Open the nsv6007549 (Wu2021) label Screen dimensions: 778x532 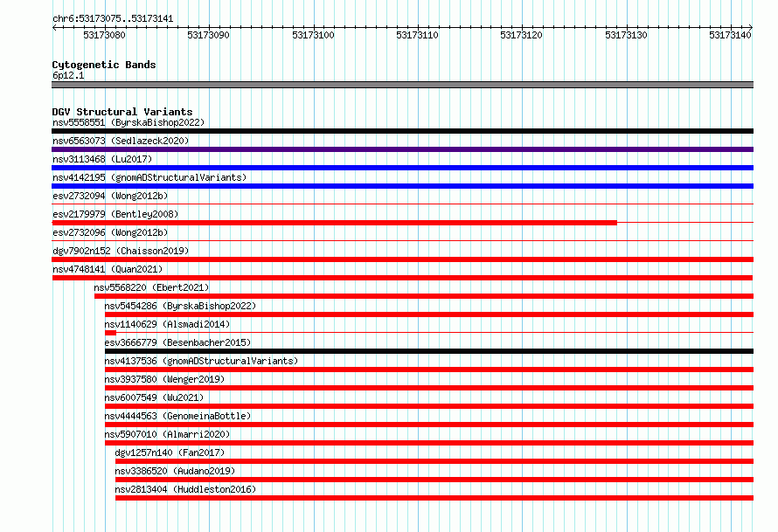click(x=155, y=397)
